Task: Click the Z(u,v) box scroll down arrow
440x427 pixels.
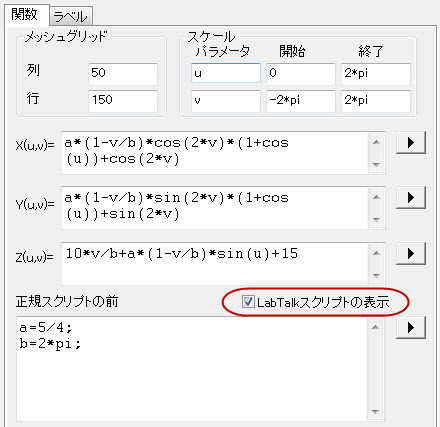Action: coord(376,275)
